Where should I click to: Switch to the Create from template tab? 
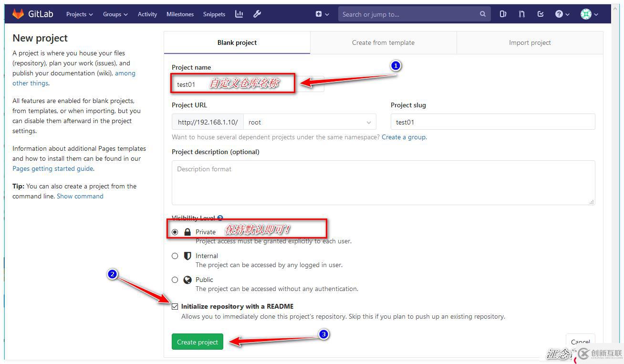pos(383,42)
